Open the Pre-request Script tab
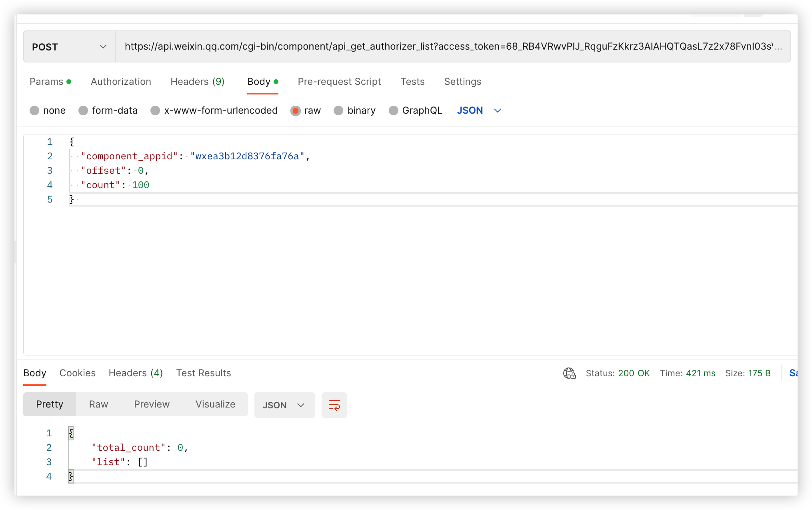The height and width of the screenshot is (510, 812). point(339,82)
